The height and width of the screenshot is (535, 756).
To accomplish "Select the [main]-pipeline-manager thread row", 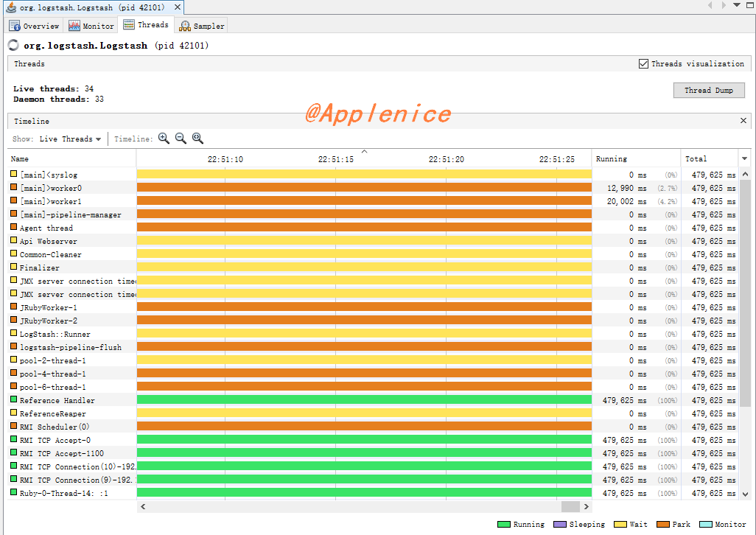I will 374,214.
